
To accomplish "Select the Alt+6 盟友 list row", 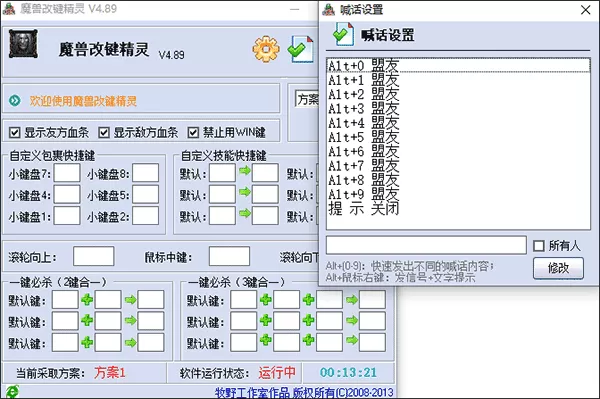I will coord(458,151).
